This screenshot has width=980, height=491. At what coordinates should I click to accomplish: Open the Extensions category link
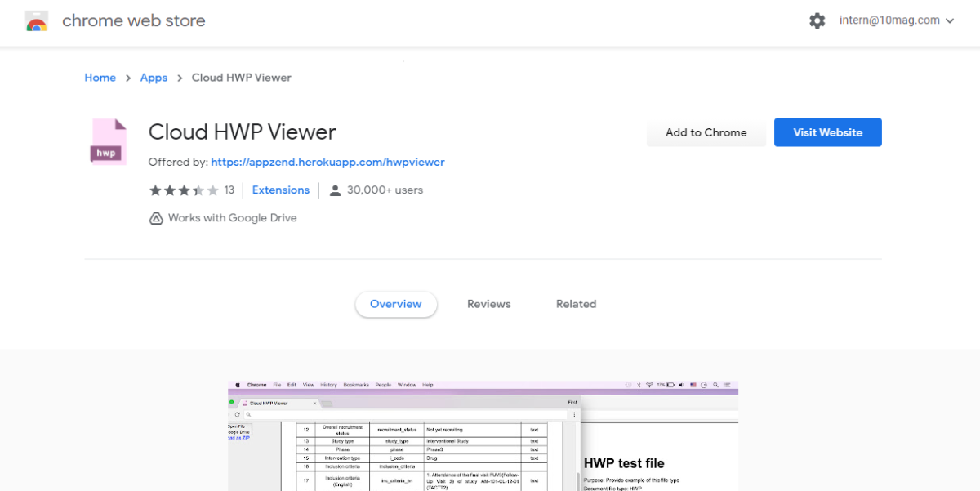[x=281, y=190]
